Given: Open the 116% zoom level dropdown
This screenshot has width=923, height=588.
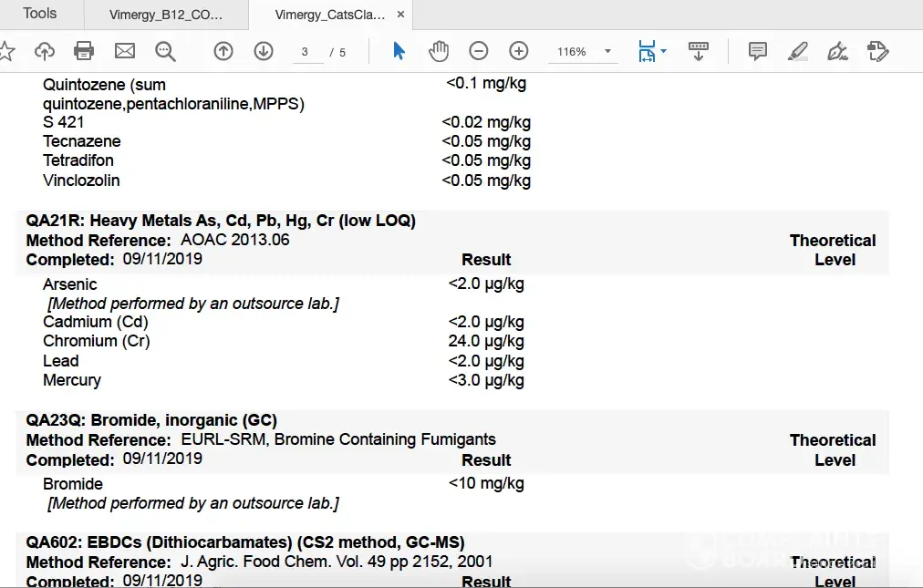Looking at the screenshot, I should point(607,52).
